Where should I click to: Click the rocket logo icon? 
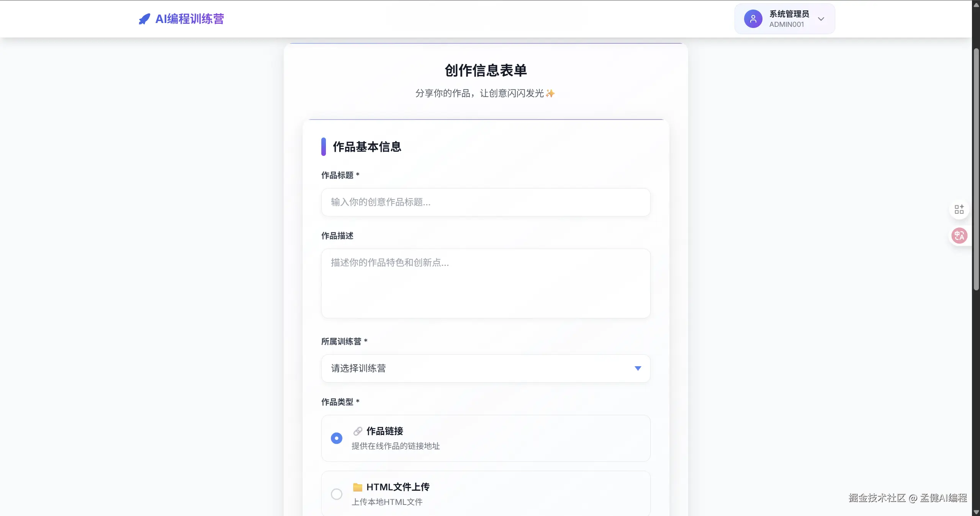pos(144,19)
